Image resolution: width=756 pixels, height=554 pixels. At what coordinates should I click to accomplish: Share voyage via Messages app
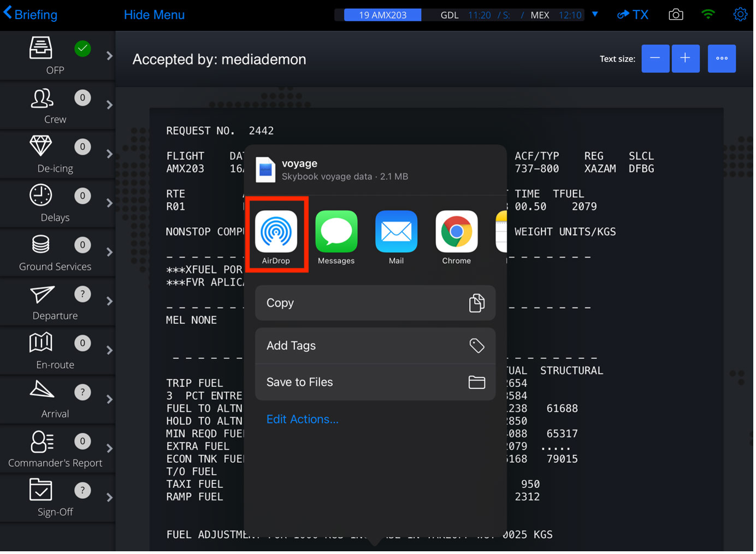click(336, 232)
